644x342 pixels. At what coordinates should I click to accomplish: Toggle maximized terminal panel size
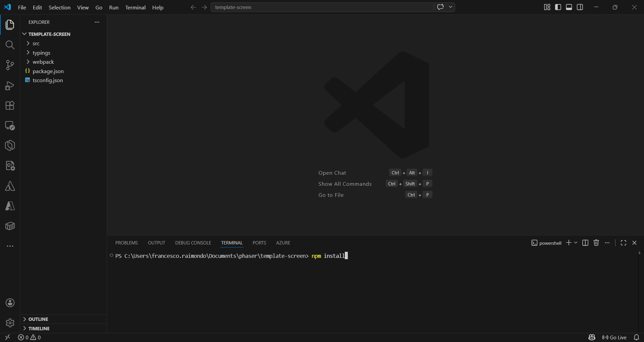coord(624,243)
